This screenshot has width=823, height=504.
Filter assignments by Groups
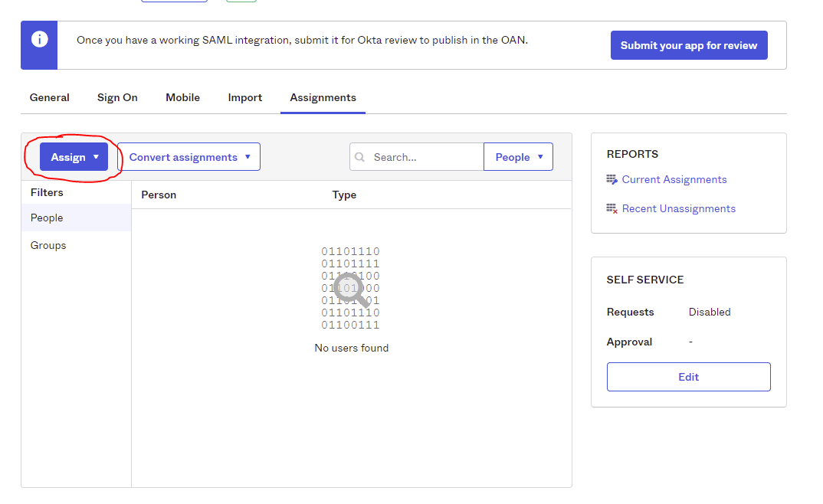click(x=48, y=246)
